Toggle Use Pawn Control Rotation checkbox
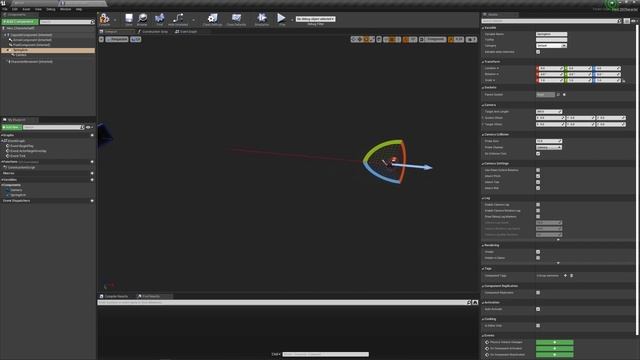Screen dimensions: 640x360 pyautogui.click(x=538, y=170)
